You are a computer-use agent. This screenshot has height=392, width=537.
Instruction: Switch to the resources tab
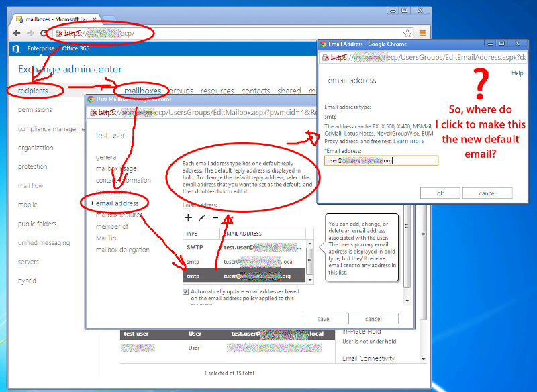[217, 91]
